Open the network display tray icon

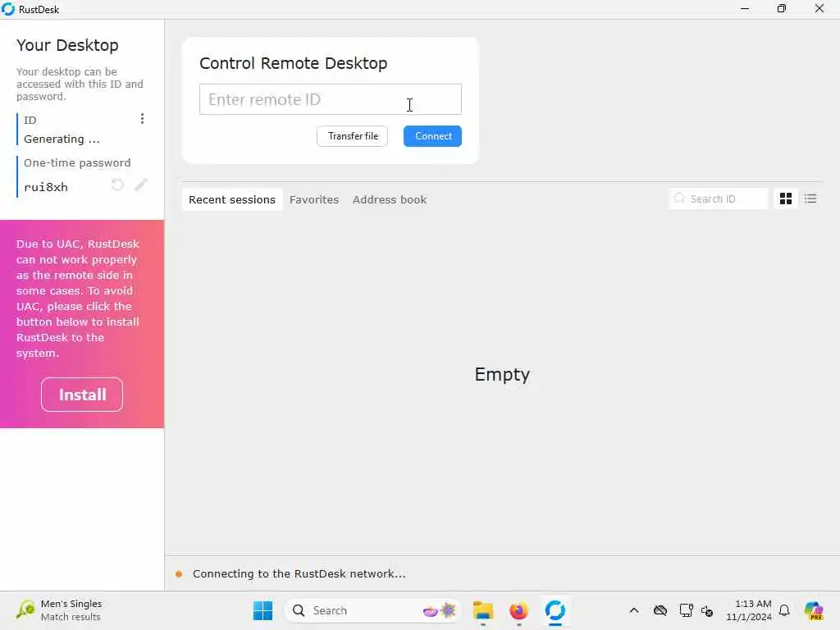686,610
